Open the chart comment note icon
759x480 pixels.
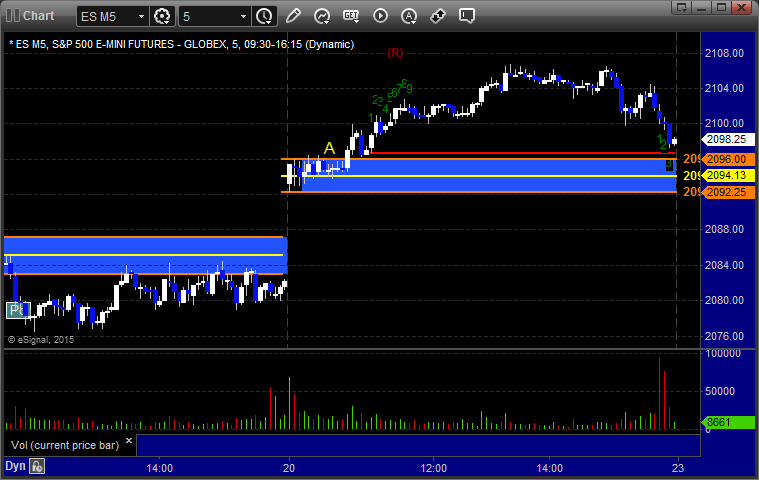pyautogui.click(x=467, y=16)
